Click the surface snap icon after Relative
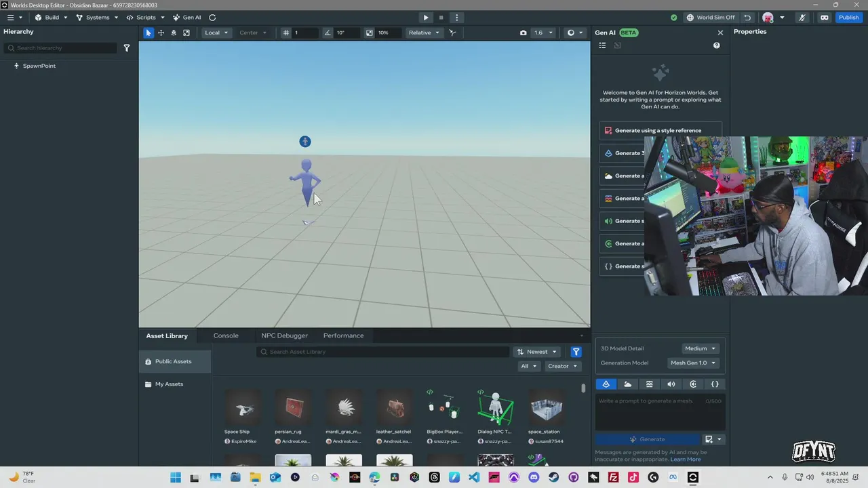 click(452, 33)
